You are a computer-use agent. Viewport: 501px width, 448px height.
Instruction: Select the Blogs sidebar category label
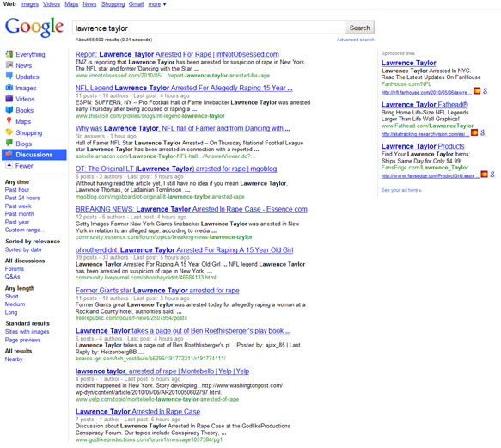coord(24,144)
